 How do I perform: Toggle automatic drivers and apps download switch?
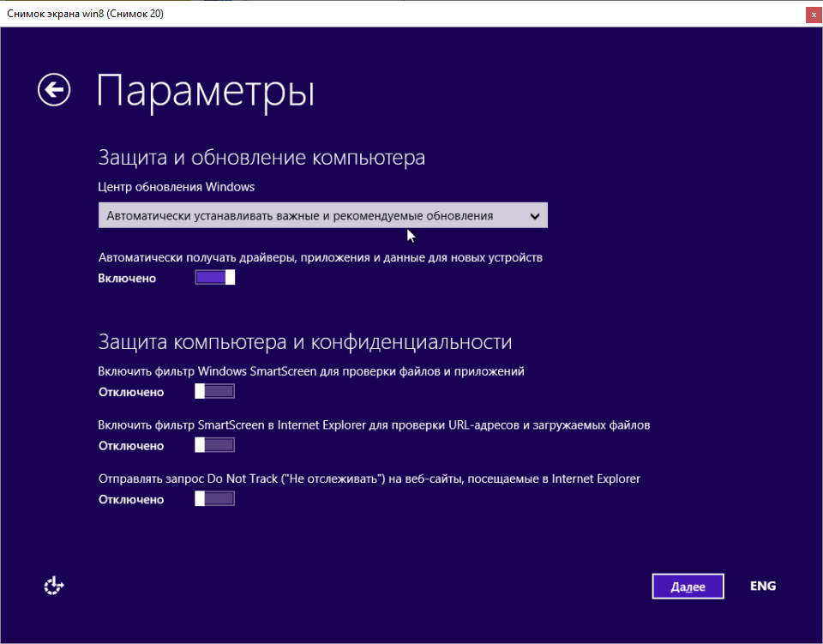coord(214,277)
